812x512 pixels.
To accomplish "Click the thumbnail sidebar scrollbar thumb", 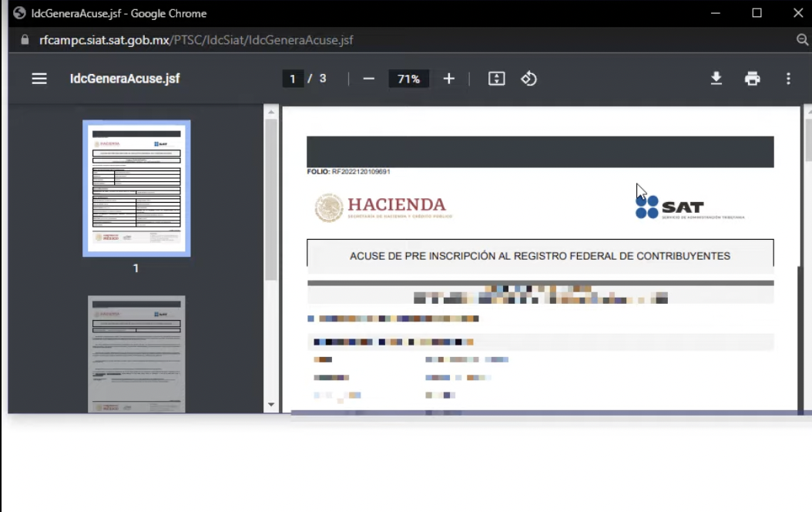I will coord(271,200).
